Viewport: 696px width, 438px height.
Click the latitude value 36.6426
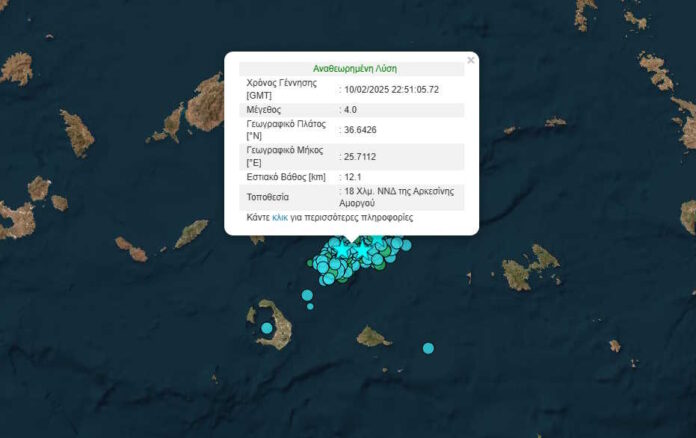point(361,130)
